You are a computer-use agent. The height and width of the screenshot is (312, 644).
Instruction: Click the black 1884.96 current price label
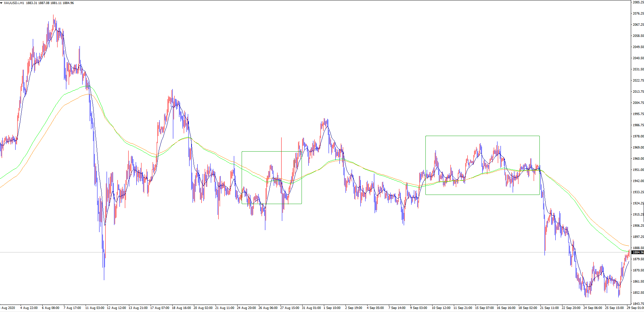point(638,252)
